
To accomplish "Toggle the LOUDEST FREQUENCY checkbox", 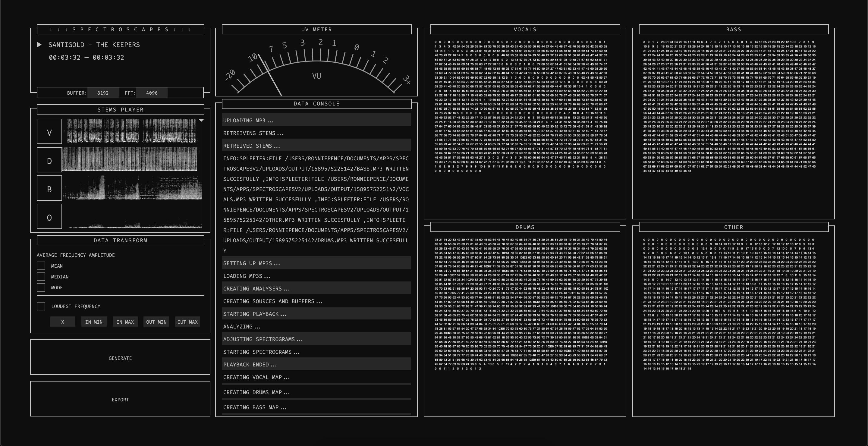I will click(x=41, y=306).
